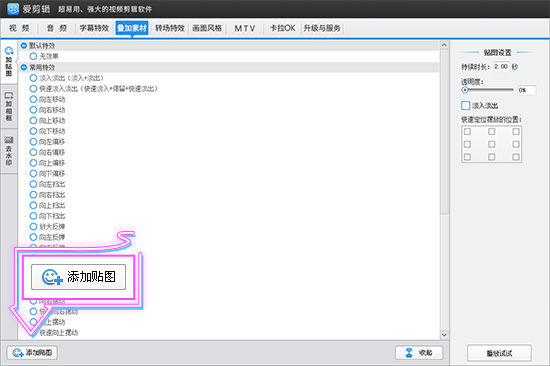Pick the 向上移动 effect
550x366 pixels.
point(33,120)
